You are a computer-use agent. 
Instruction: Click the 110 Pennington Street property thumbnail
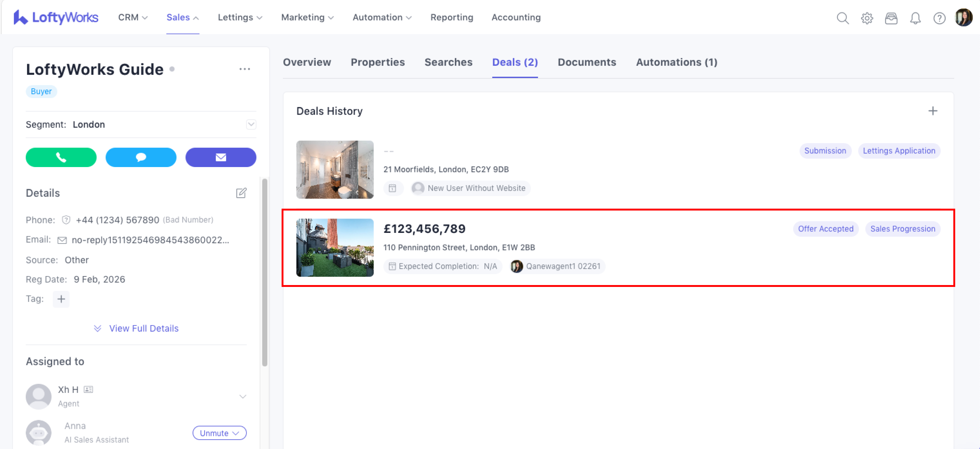point(335,247)
